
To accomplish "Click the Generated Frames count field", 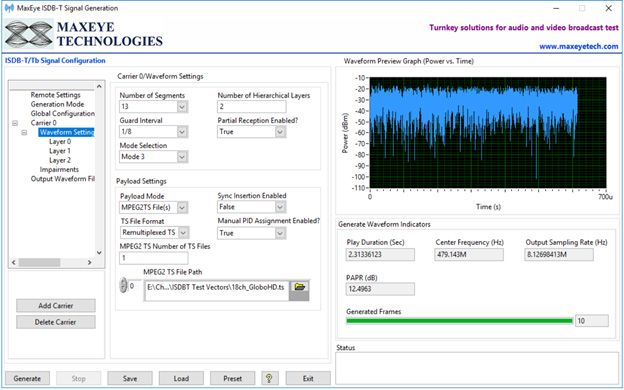I will pyautogui.click(x=592, y=321).
